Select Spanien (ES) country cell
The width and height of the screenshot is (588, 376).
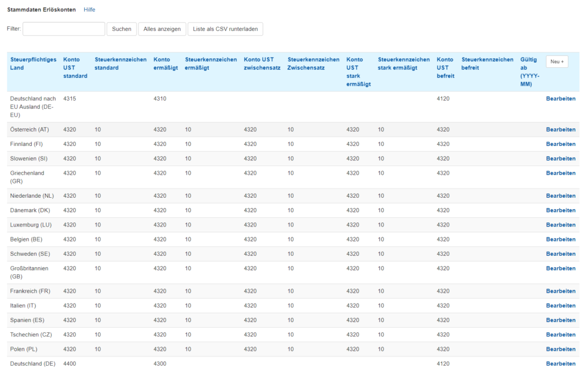27,320
